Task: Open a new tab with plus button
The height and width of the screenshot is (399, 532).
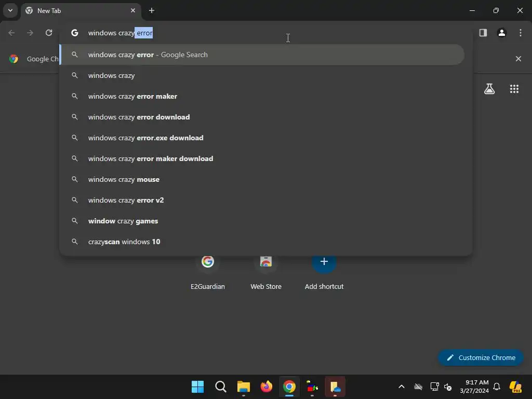Action: pyautogui.click(x=152, y=10)
